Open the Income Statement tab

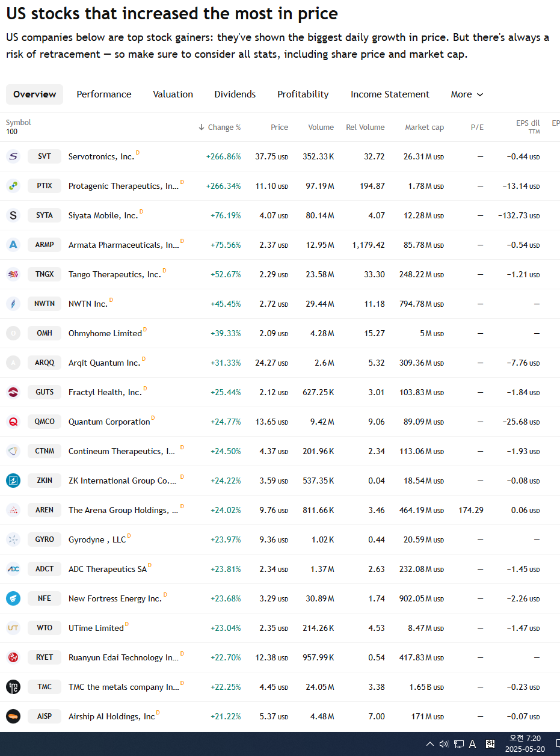pos(390,94)
